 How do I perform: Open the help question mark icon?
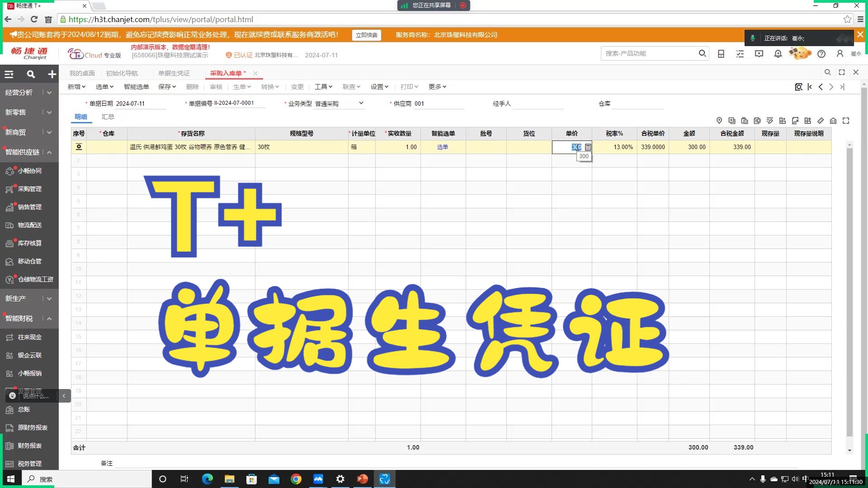[x=821, y=54]
